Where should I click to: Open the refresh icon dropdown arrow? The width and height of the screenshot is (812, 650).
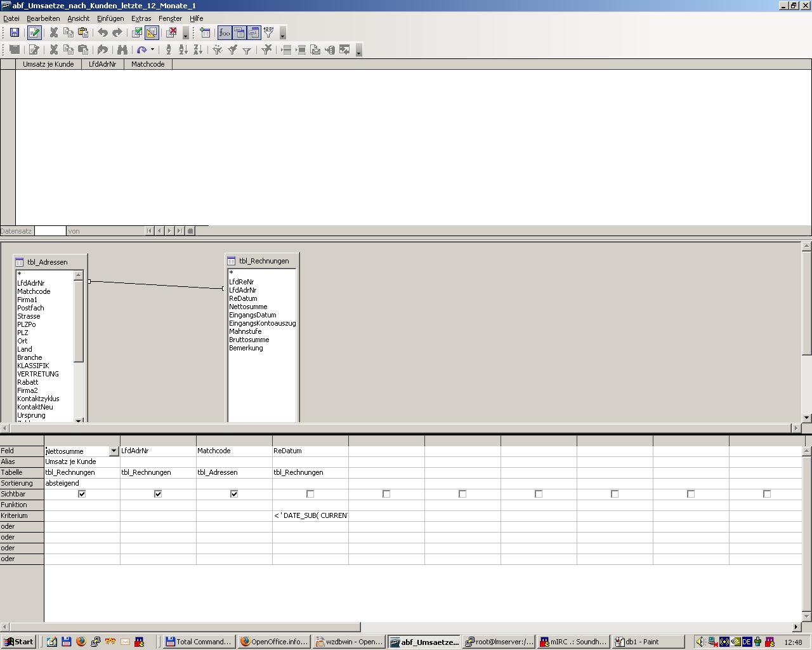coord(152,50)
